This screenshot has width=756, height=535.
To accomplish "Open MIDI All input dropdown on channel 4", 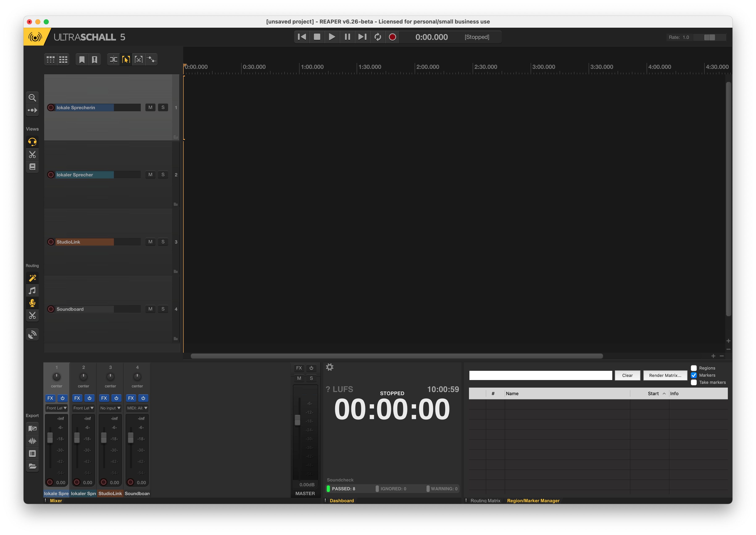I will (137, 408).
